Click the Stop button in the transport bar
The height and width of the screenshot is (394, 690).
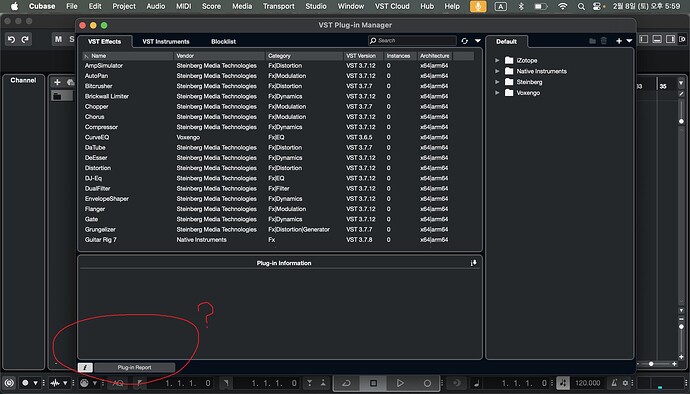[373, 383]
